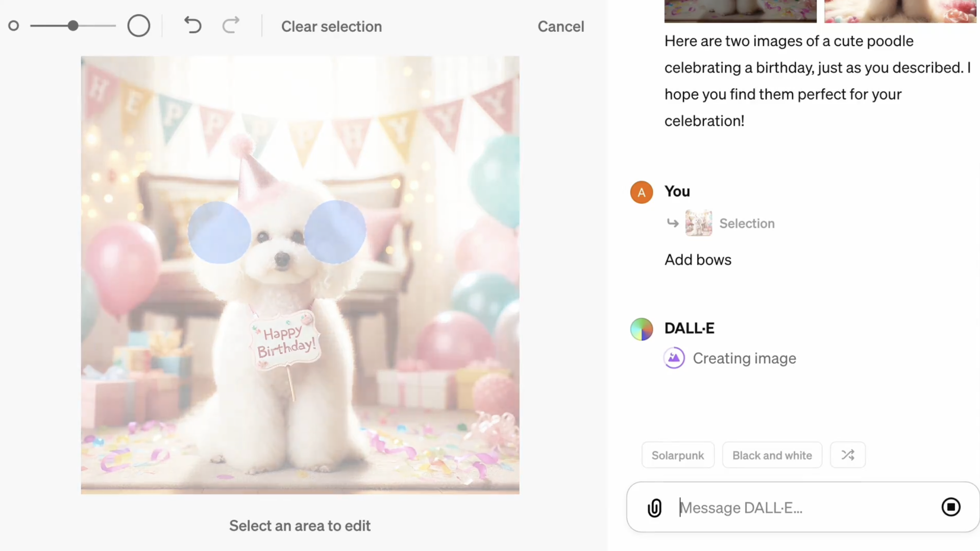Viewport: 980px width, 551px height.
Task: Click the orange You avatar
Action: (x=642, y=192)
